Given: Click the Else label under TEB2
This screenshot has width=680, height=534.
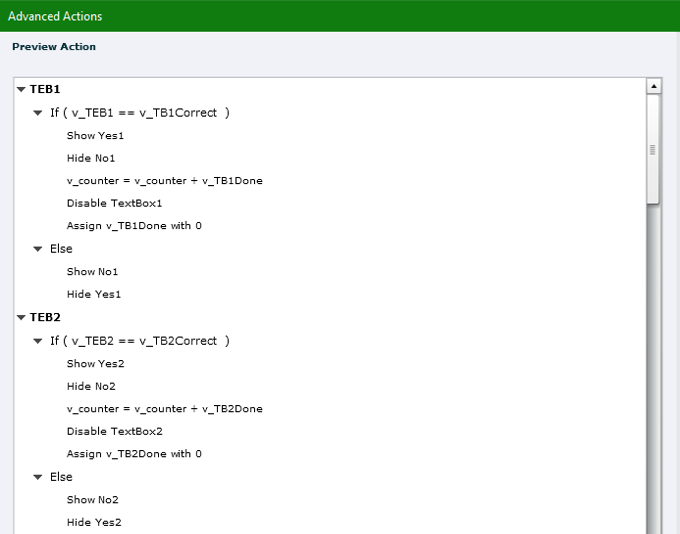Looking at the screenshot, I should tap(61, 477).
